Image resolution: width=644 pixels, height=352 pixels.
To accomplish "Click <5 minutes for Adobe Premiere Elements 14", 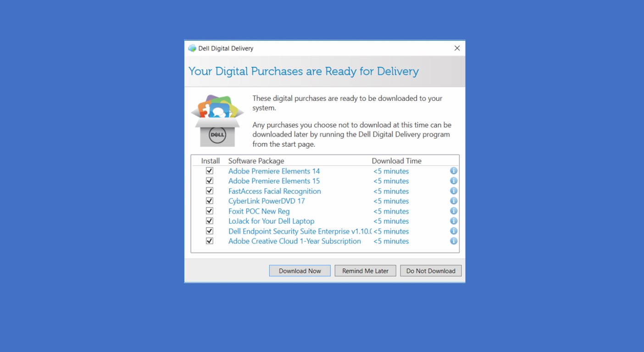I will click(x=391, y=171).
